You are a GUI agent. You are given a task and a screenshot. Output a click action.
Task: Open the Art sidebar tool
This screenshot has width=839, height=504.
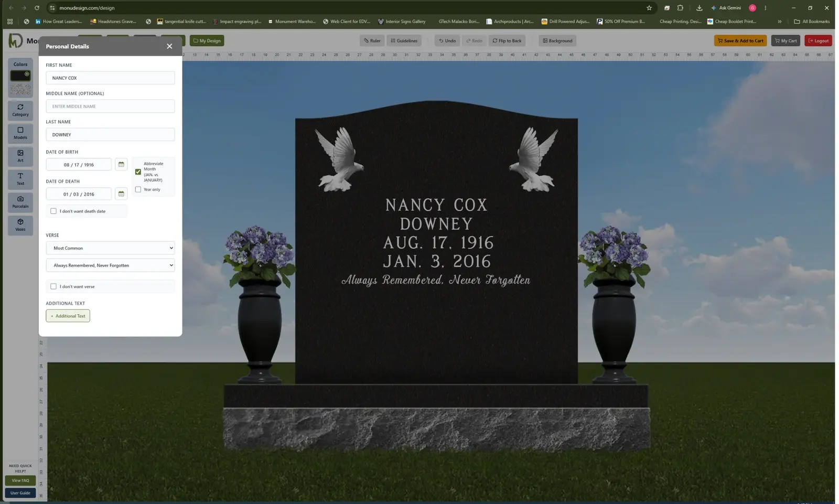[20, 156]
